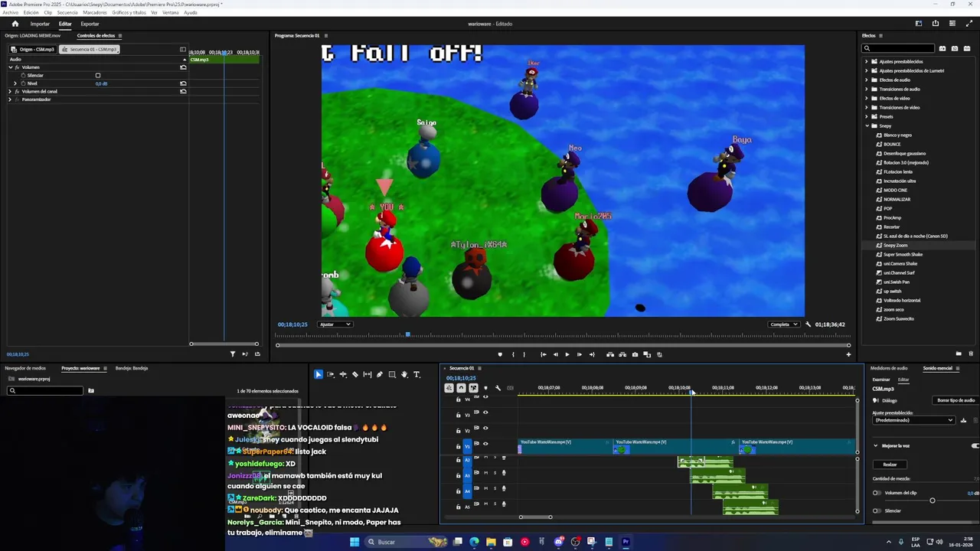980x551 pixels.
Task: Adjust the Volumen del clip slider
Action: coord(932,500)
